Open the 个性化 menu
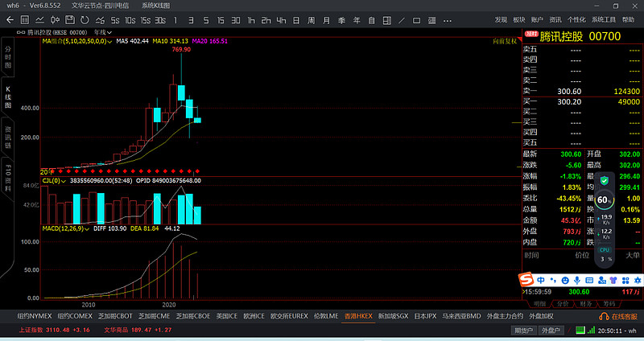 [576, 19]
